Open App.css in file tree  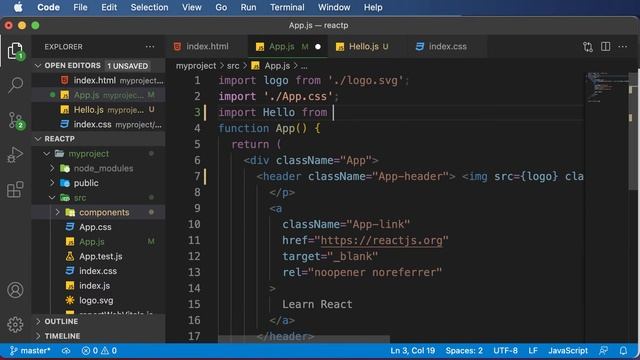95,227
